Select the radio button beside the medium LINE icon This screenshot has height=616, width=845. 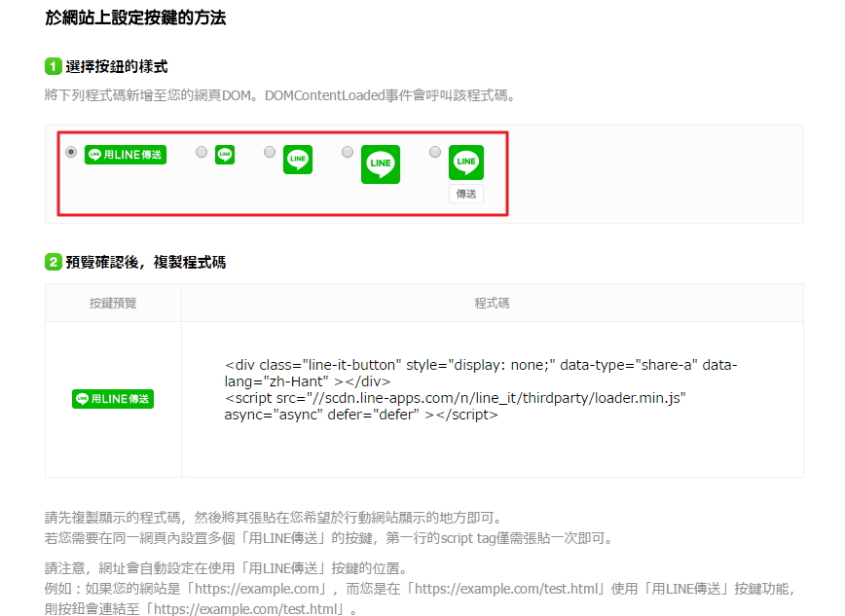[x=270, y=152]
